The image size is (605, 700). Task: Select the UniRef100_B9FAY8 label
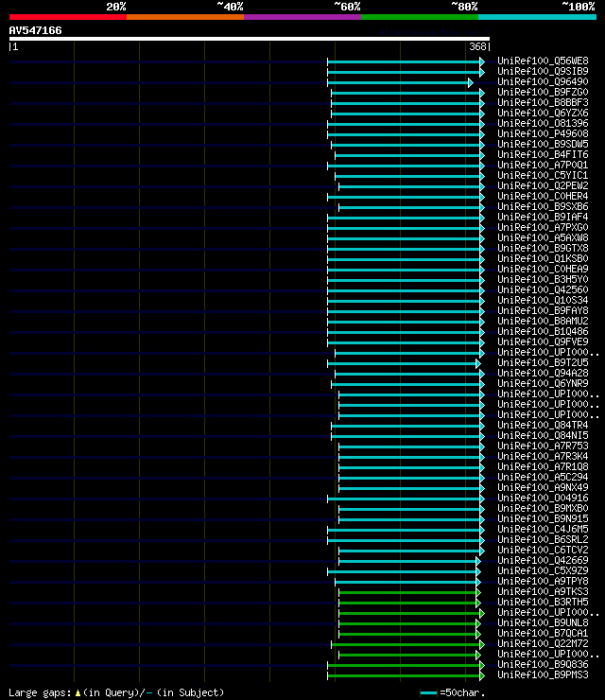pos(543,310)
